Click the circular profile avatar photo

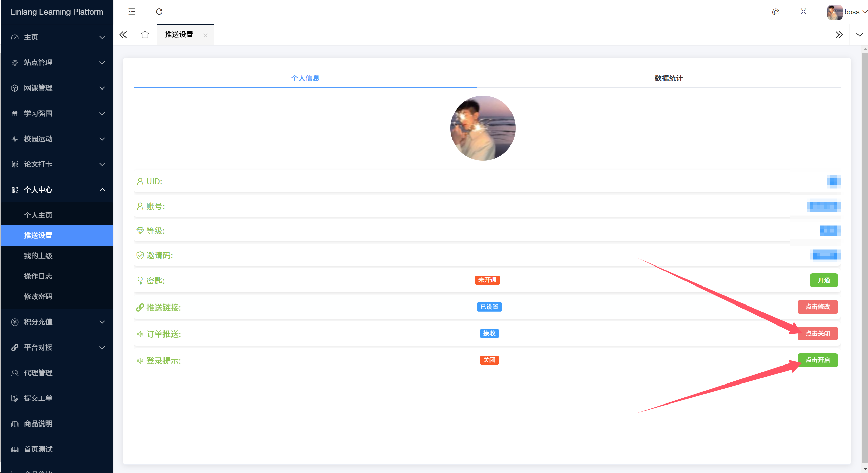[x=483, y=128]
